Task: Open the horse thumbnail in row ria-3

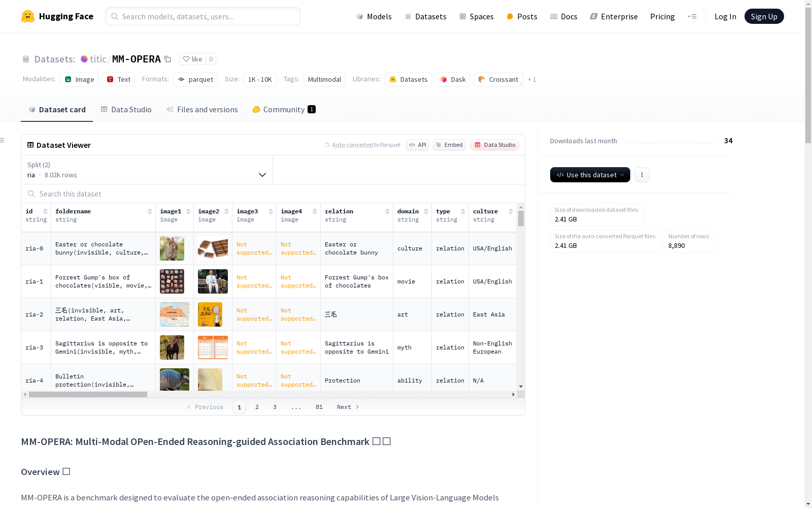Action: tap(172, 347)
